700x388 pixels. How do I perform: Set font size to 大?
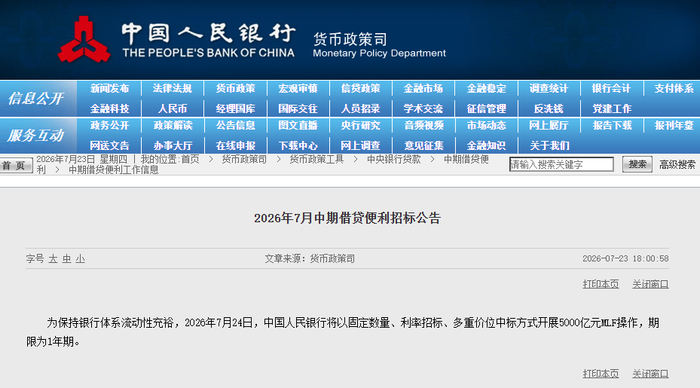click(53, 259)
